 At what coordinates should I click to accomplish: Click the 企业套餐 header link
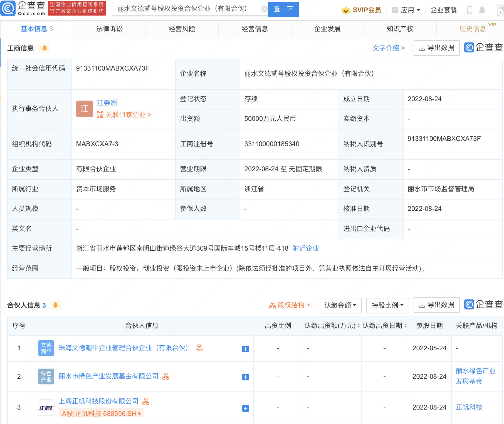pos(444,10)
